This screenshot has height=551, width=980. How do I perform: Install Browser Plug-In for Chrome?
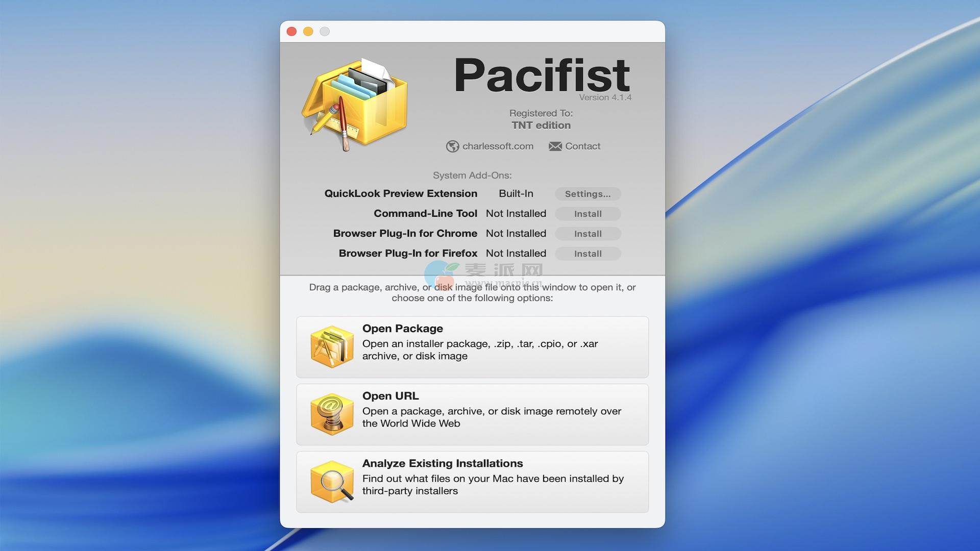tap(587, 234)
